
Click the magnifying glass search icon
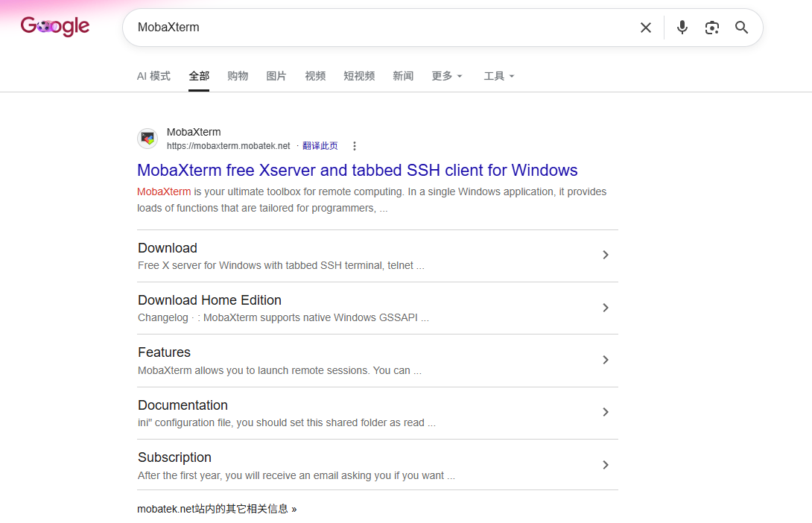pos(741,28)
